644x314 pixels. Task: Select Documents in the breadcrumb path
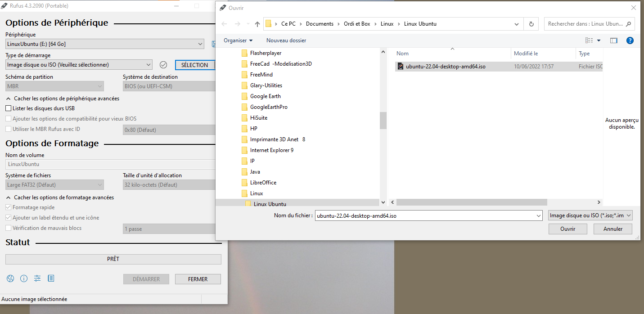[x=320, y=24]
